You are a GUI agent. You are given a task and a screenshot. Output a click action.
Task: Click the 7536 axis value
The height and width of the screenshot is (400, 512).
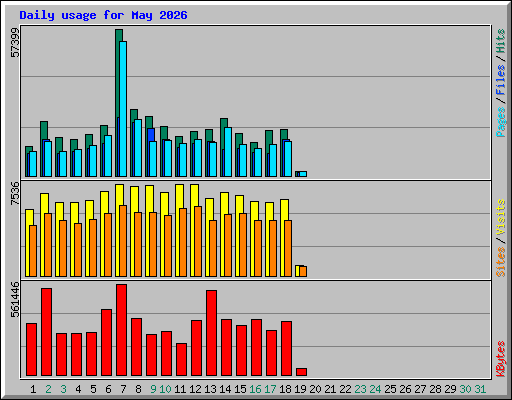tap(15, 193)
